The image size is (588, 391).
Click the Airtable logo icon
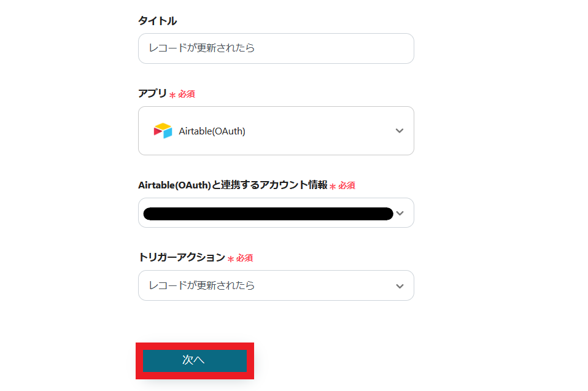[163, 131]
